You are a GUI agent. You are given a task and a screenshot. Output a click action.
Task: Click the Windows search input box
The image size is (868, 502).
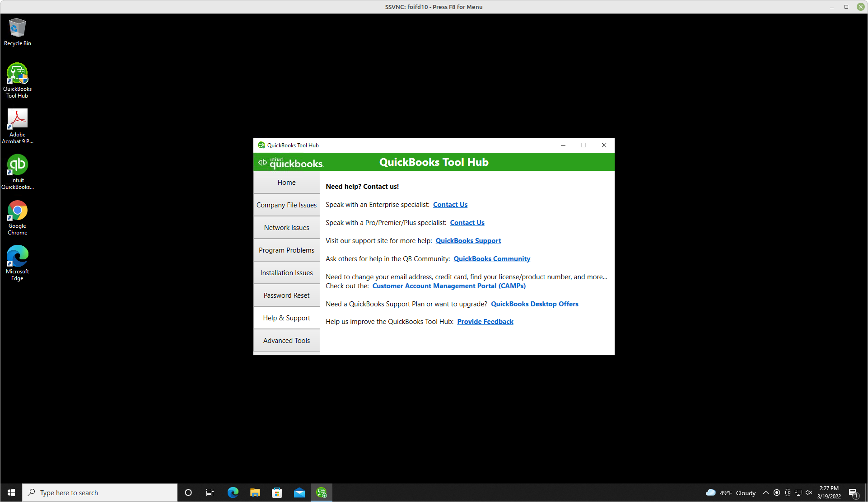pyautogui.click(x=104, y=493)
